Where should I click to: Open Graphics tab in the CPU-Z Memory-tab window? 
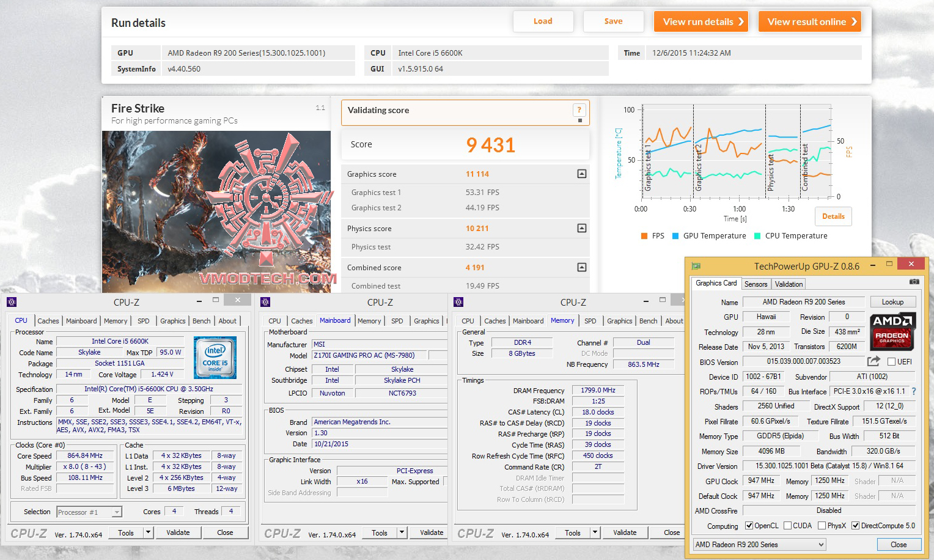(619, 321)
